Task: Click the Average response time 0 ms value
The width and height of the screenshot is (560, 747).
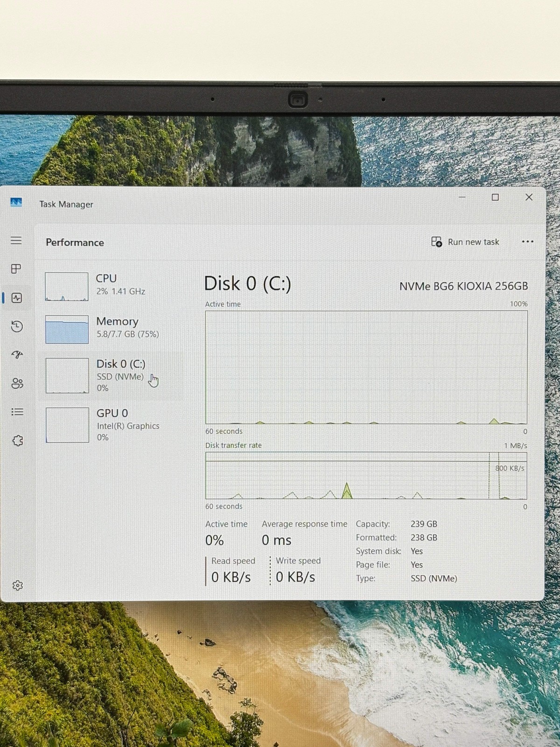Action: 276,540
